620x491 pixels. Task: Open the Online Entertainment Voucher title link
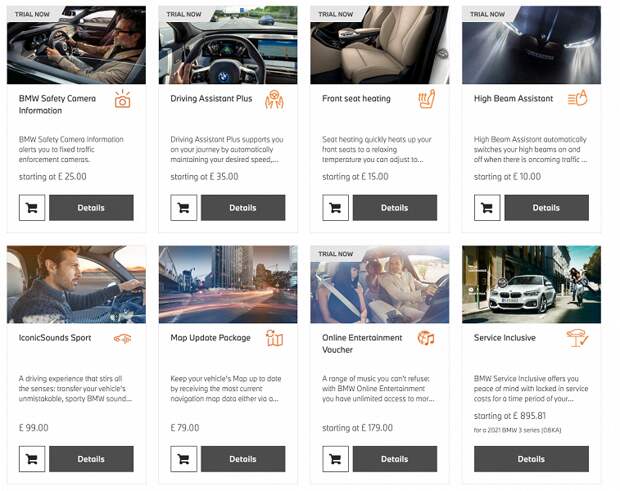coord(362,344)
